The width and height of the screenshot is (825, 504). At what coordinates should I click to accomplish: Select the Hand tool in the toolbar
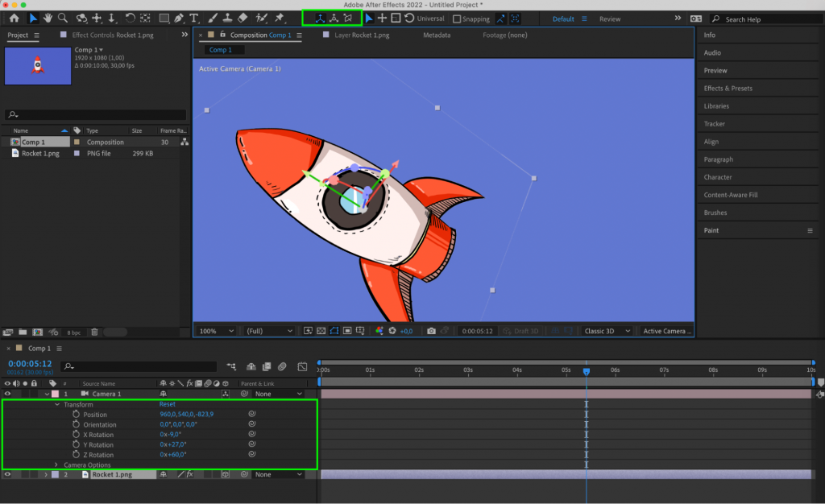48,16
